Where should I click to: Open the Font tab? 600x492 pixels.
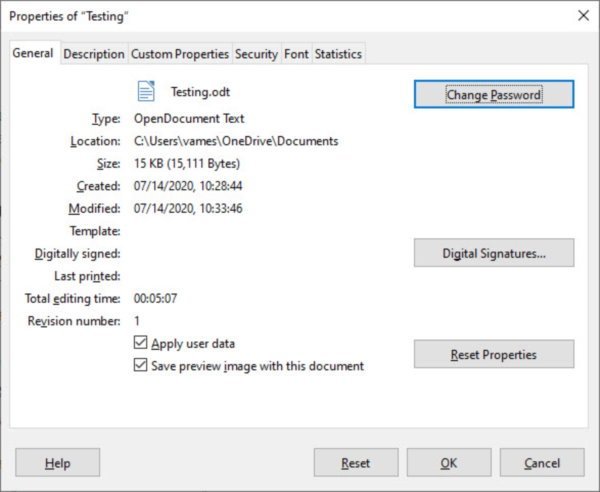[296, 54]
